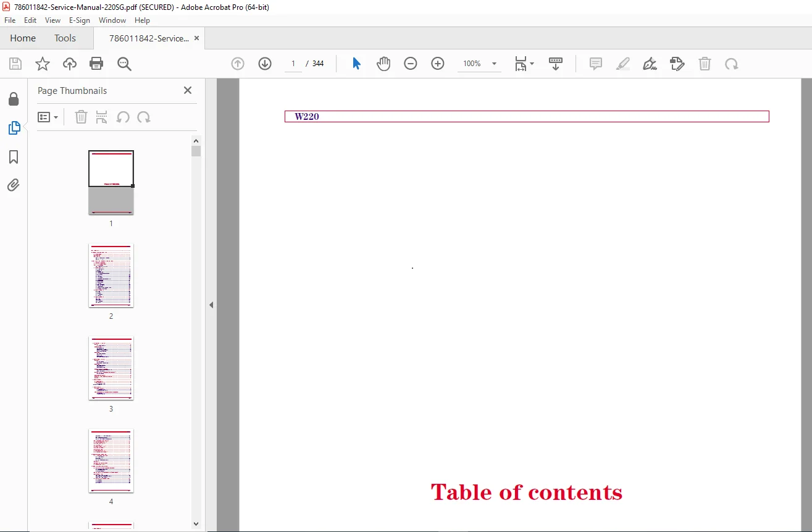Rotate pages clockwise in thumbnails panel
Screen dimensions: 812x532
144,117
